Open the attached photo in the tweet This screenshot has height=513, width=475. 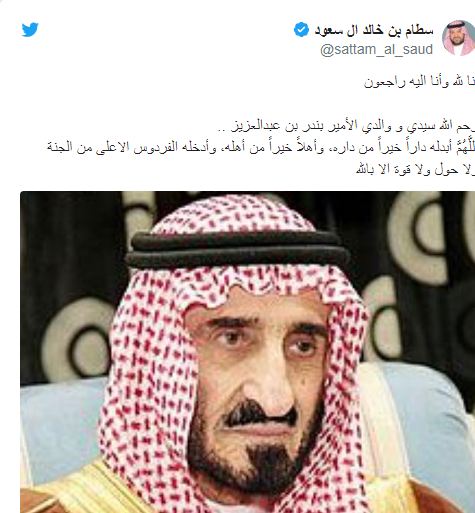[248, 352]
